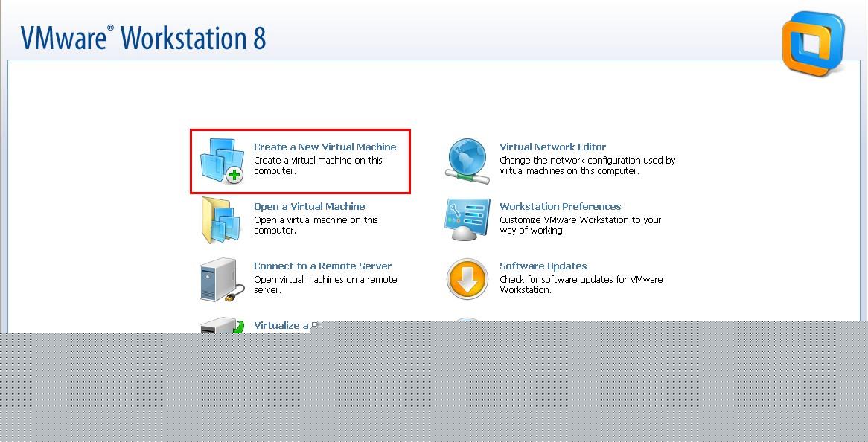Image resolution: width=868 pixels, height=442 pixels.
Task: Click the Workstation Preferences monitor icon
Action: (467, 220)
